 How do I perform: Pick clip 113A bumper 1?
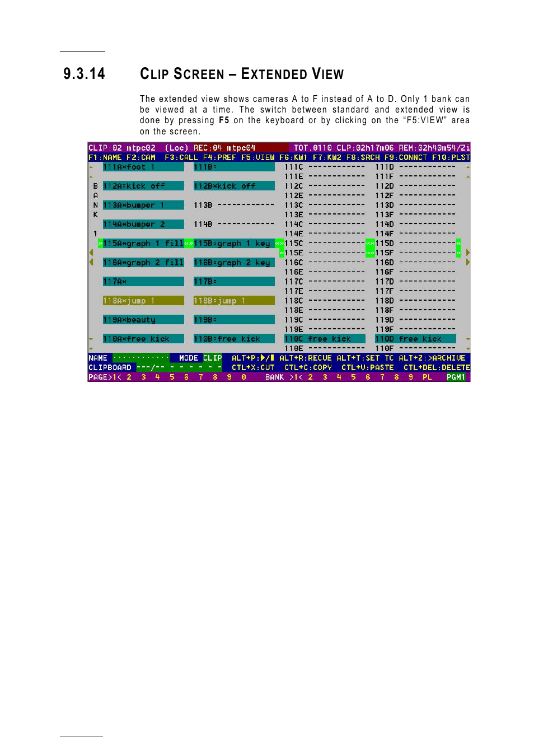pyautogui.click(x=143, y=205)
